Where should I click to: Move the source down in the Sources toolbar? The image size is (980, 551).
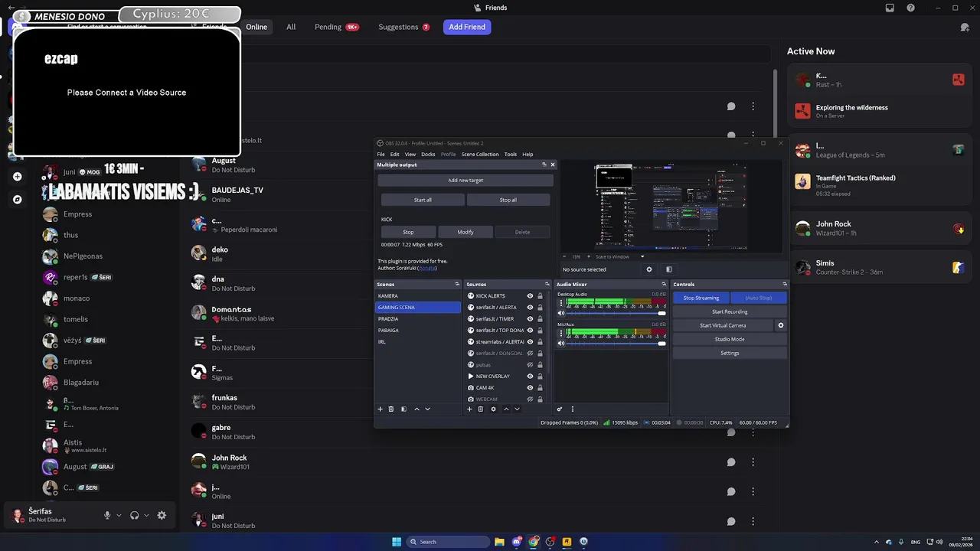click(x=517, y=409)
